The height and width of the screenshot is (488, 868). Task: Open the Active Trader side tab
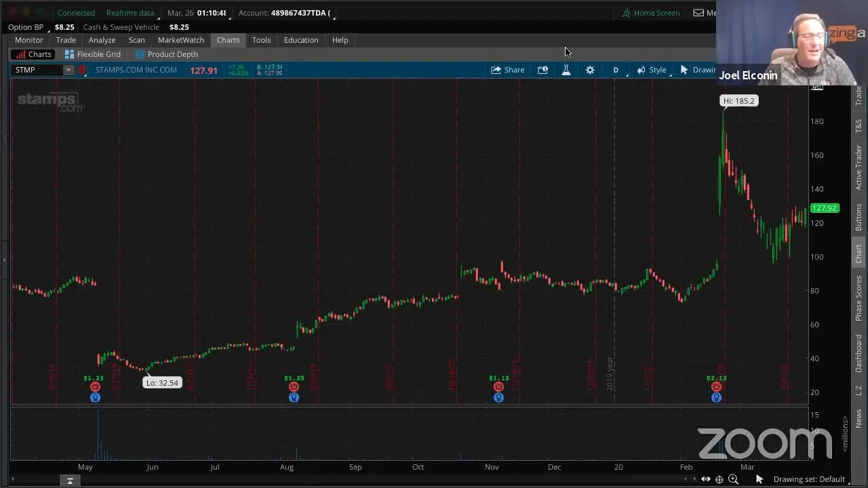click(x=859, y=167)
